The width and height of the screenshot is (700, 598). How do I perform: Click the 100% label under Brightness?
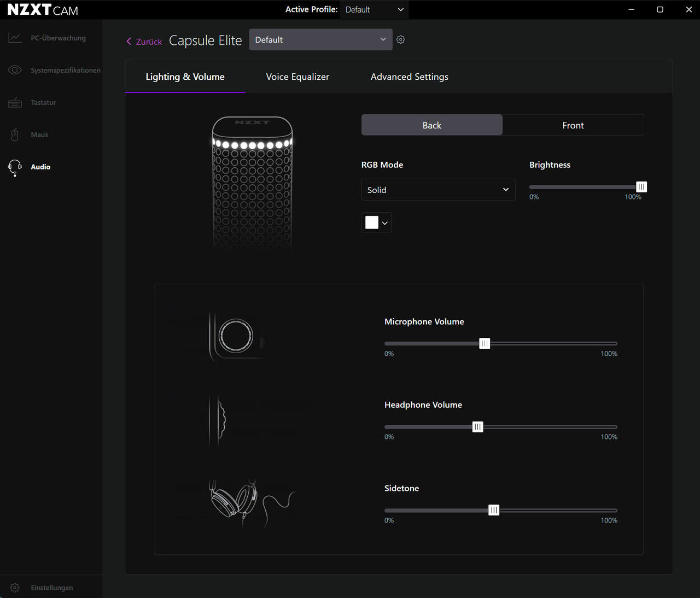click(633, 197)
